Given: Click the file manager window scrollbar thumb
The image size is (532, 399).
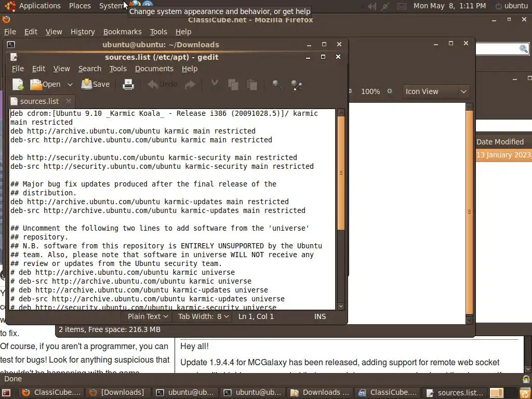Looking at the screenshot, I should pos(470,212).
